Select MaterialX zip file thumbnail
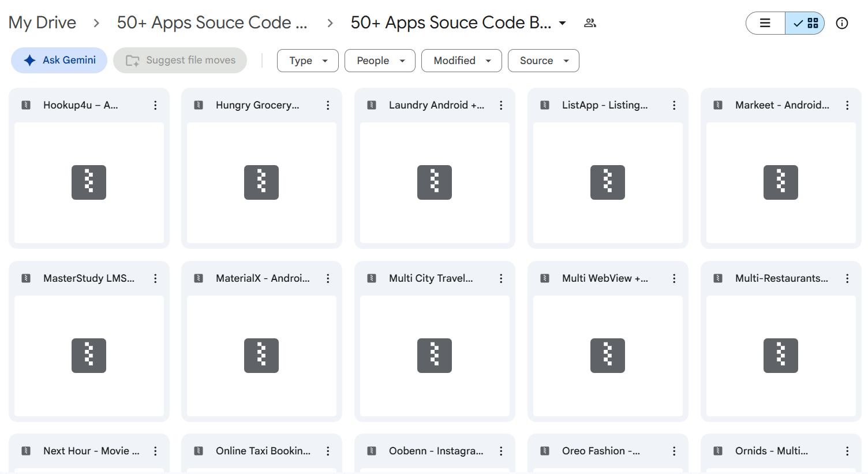The image size is (868, 474). click(261, 356)
